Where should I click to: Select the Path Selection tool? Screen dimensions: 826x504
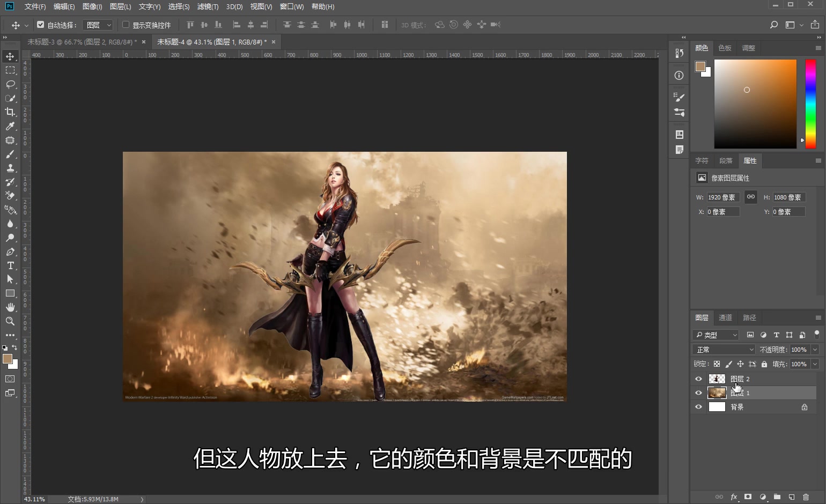pos(10,279)
